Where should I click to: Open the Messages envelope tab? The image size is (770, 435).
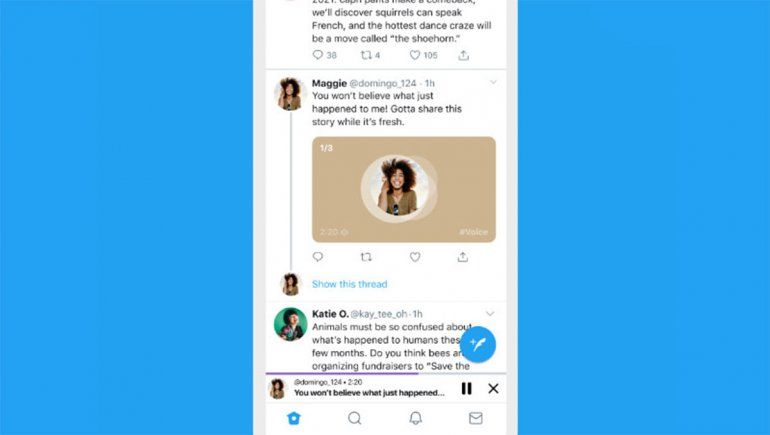click(475, 418)
